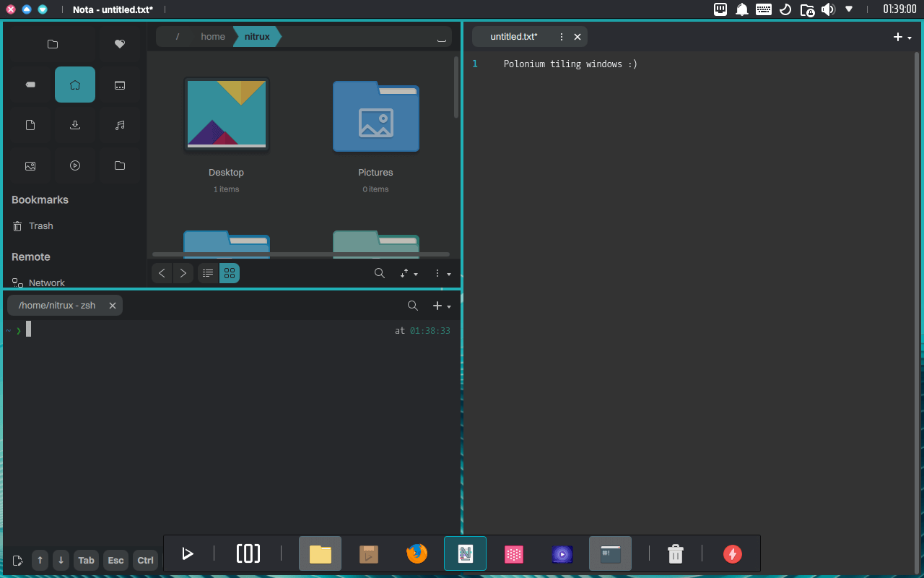Toggle the Ctrl modifier key in terminal

pos(144,560)
